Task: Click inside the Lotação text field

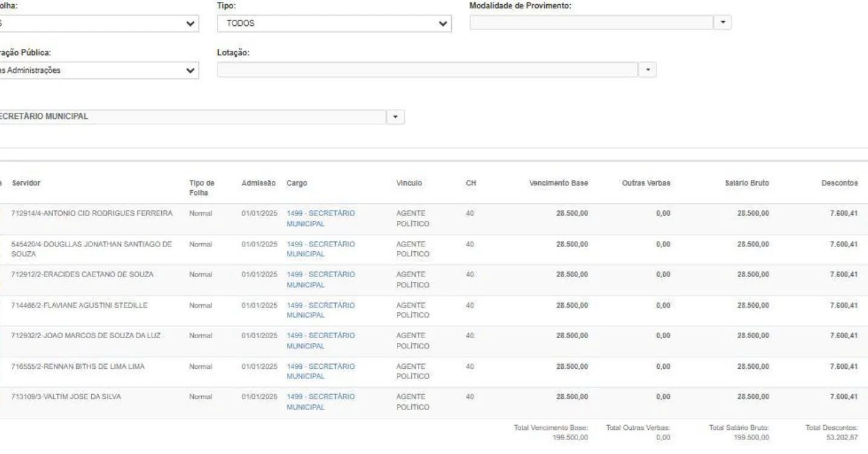Action: click(427, 69)
